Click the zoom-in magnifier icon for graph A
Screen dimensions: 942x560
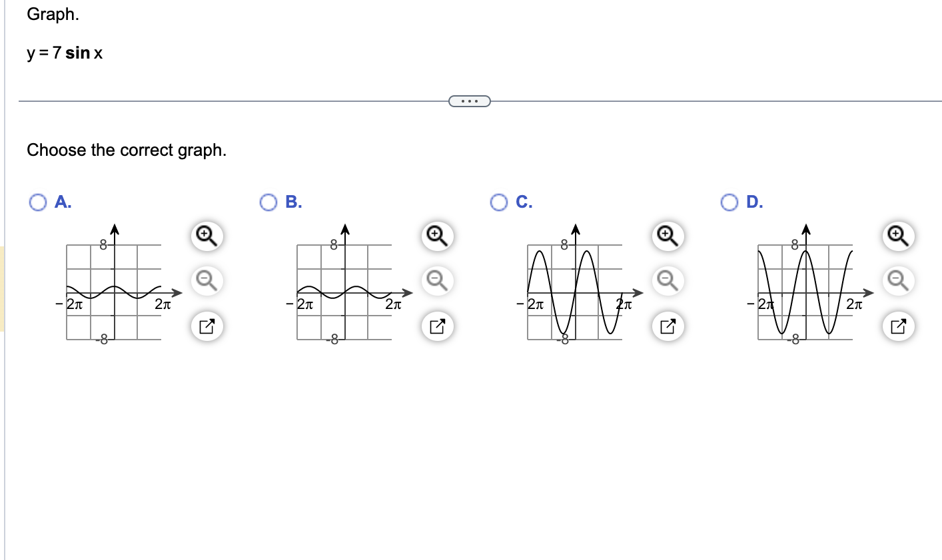(206, 236)
